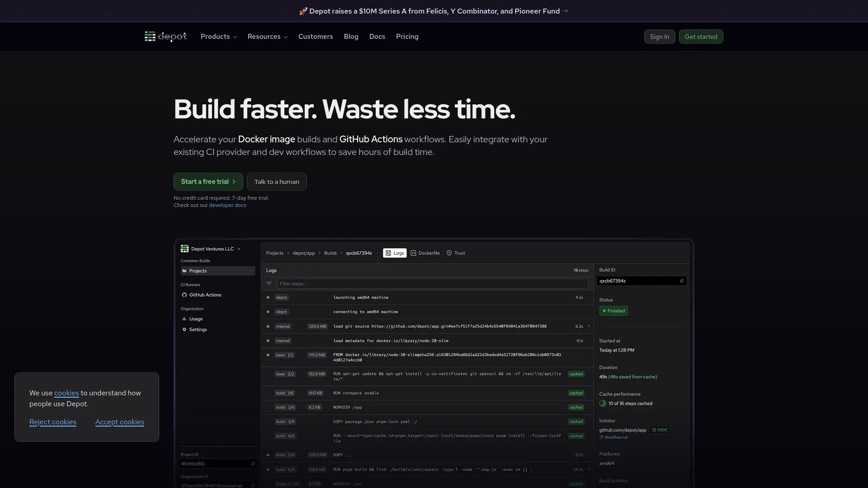Start a free trial

pos(208,182)
